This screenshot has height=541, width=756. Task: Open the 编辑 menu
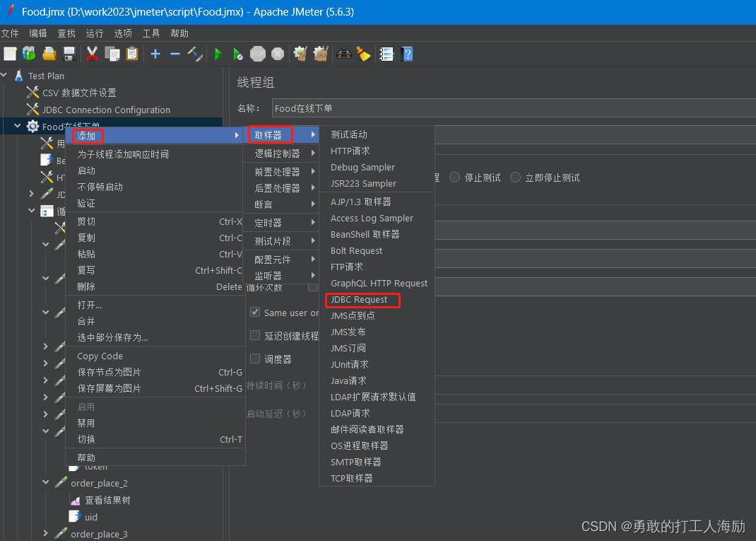38,33
